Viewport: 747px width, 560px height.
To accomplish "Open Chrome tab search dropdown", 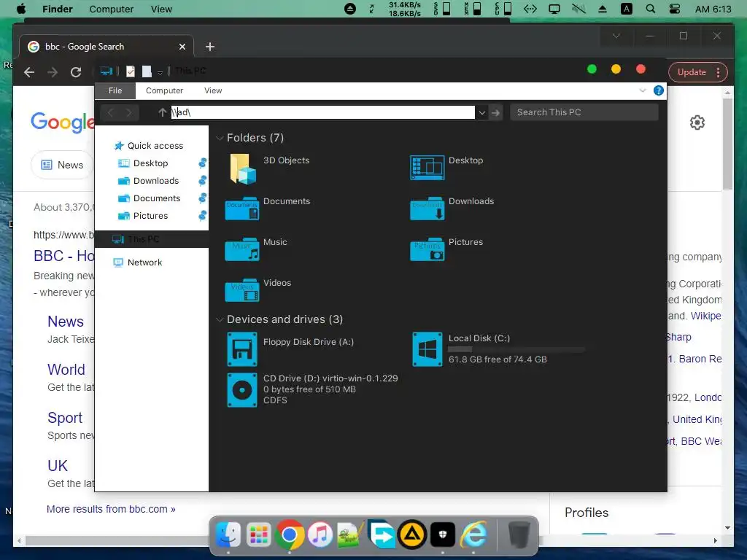I will [616, 36].
